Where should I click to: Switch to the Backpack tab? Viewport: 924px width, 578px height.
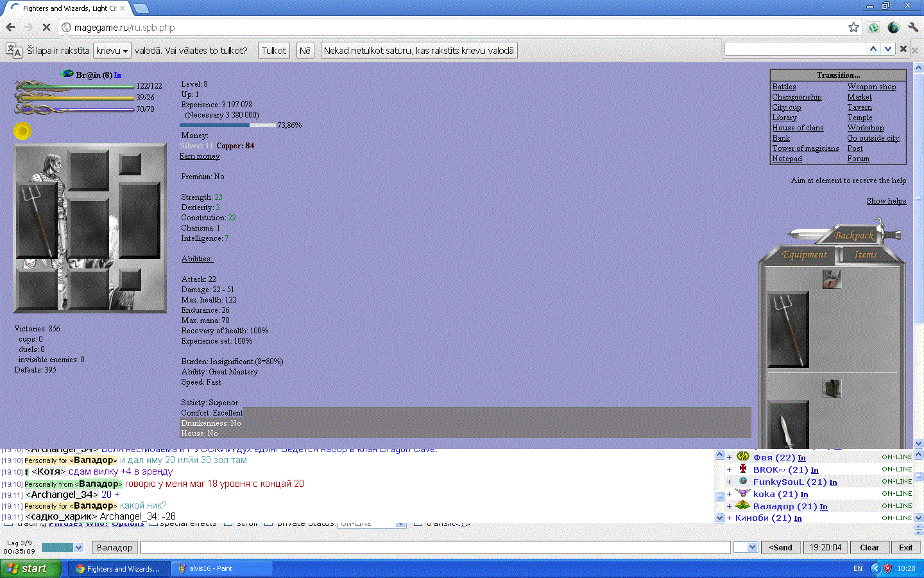pos(853,235)
